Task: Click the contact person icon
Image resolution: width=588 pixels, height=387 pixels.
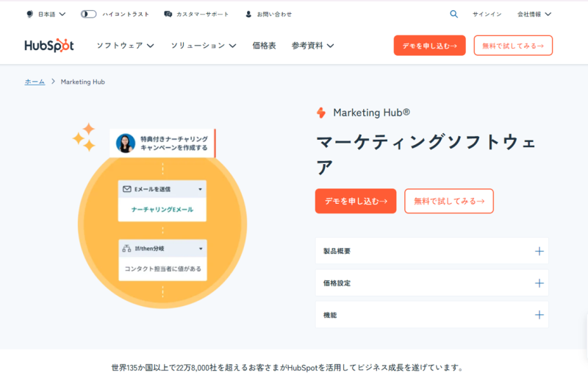Action: 248,14
